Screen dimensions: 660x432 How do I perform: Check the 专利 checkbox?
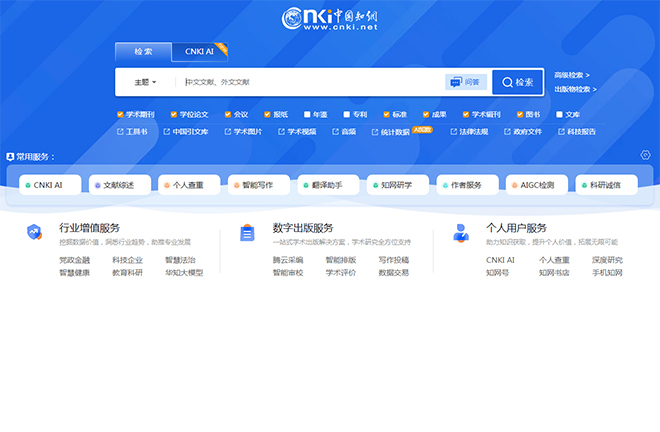pyautogui.click(x=346, y=114)
